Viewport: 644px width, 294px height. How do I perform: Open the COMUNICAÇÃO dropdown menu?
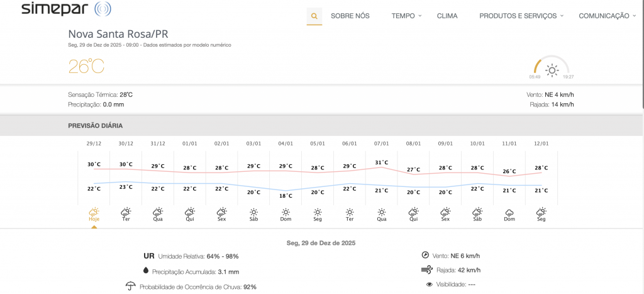click(x=607, y=16)
